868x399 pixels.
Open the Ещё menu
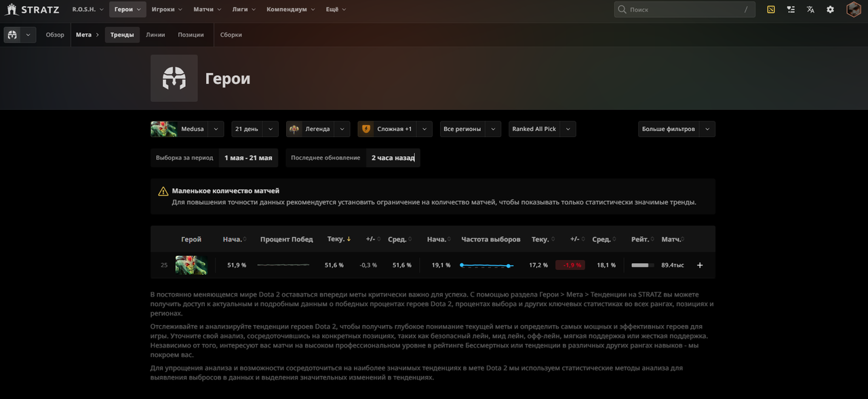[335, 9]
